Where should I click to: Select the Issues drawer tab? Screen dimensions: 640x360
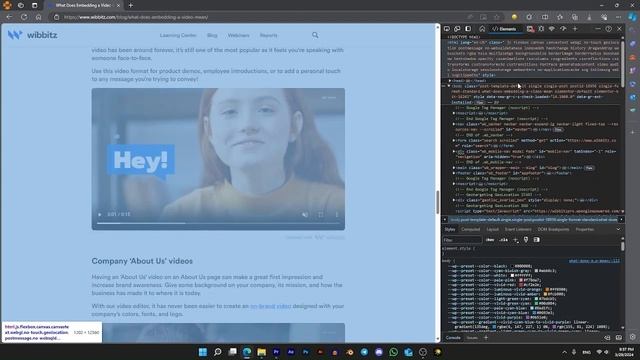(x=472, y=338)
